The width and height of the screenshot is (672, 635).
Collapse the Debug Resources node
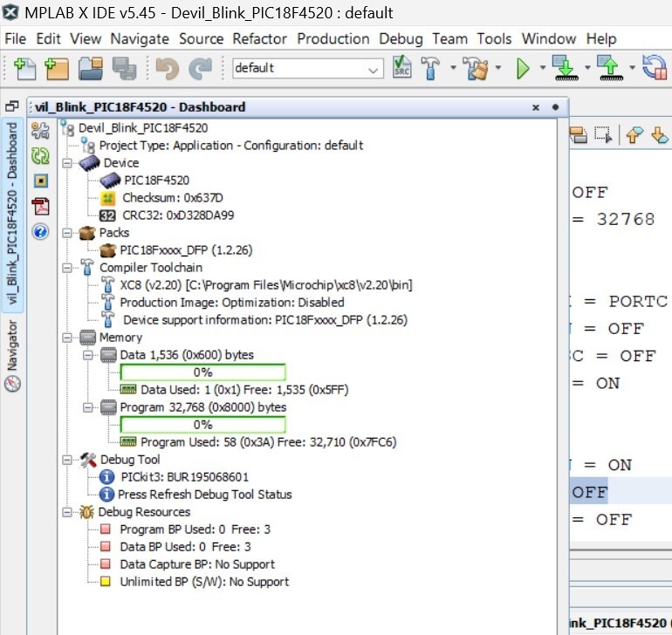click(x=67, y=513)
